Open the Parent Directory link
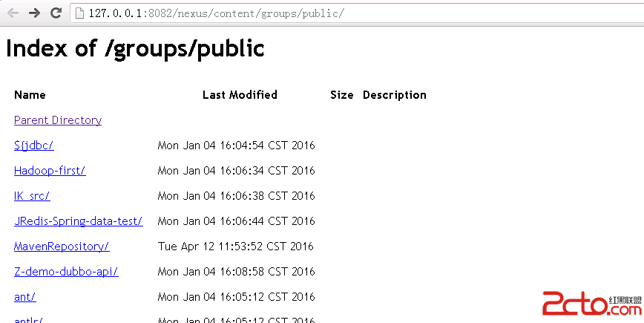The width and height of the screenshot is (644, 323). click(58, 120)
